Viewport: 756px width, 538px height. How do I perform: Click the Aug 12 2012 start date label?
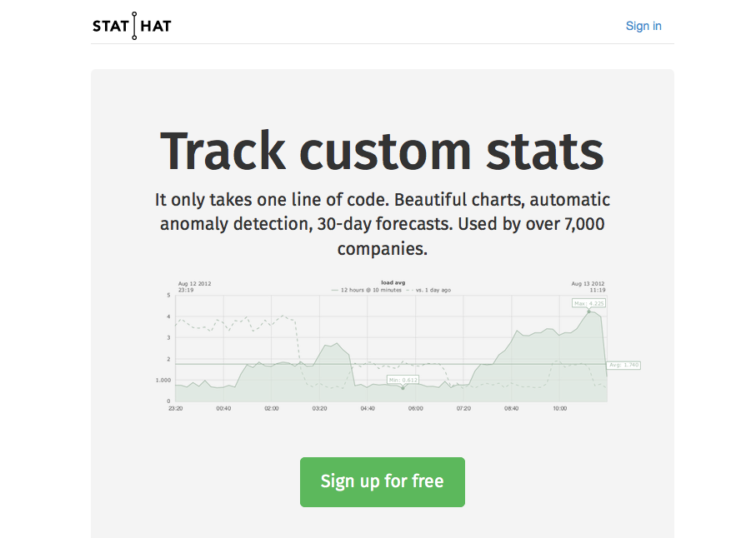(194, 284)
